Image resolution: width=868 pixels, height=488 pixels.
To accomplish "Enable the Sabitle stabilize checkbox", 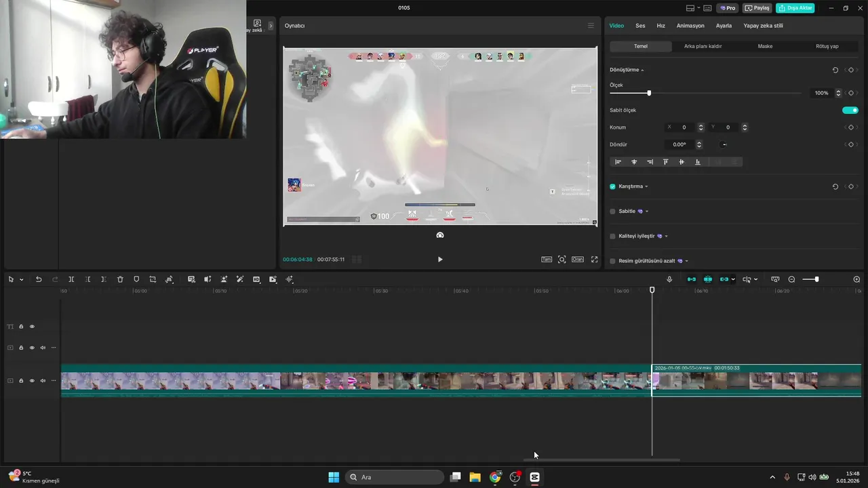I will coord(612,211).
